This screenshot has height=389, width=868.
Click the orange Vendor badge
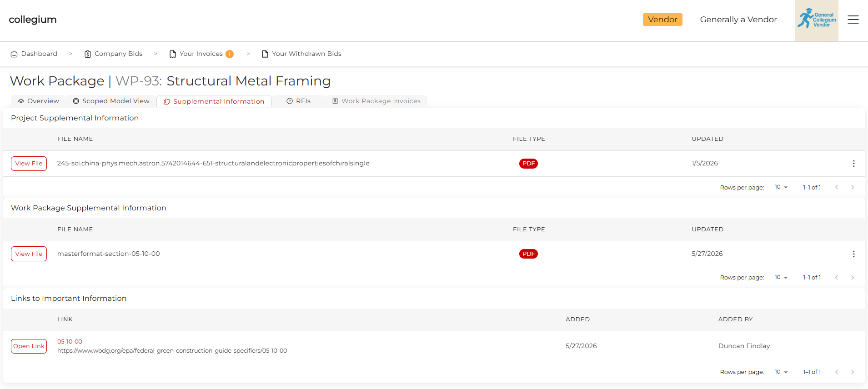click(662, 20)
